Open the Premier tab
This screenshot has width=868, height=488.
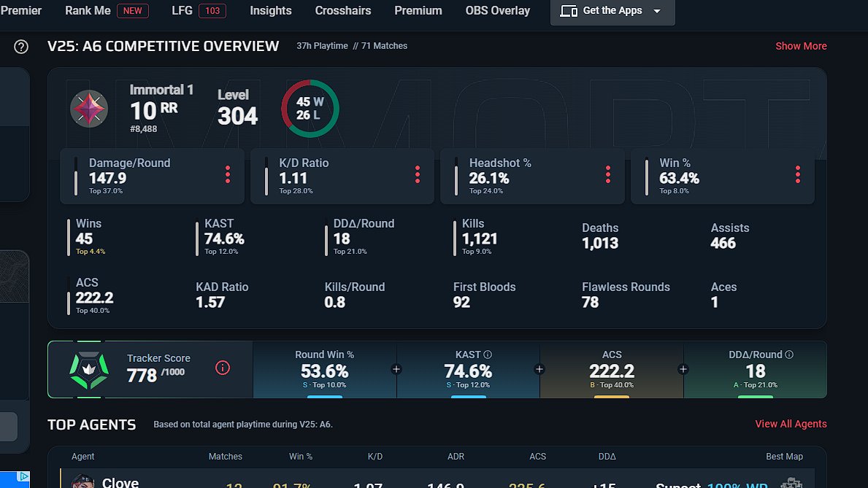click(21, 10)
